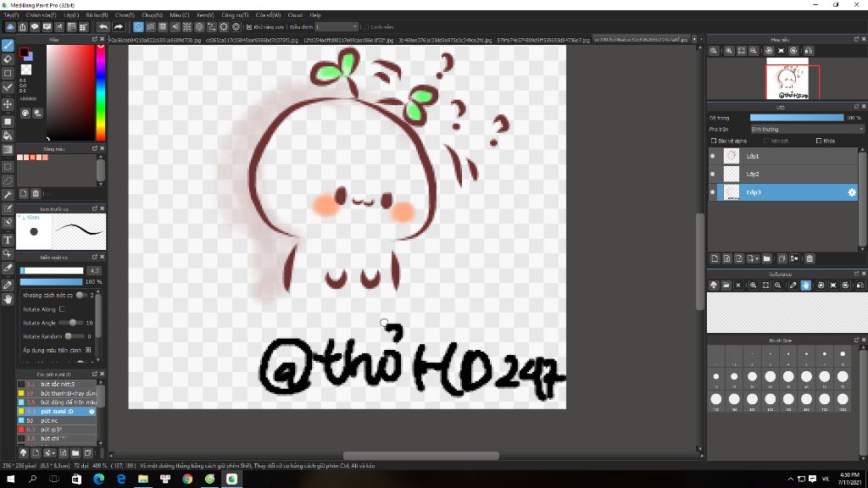Click the brush size slider bar
Image resolution: width=868 pixels, height=488 pixels.
click(52, 270)
